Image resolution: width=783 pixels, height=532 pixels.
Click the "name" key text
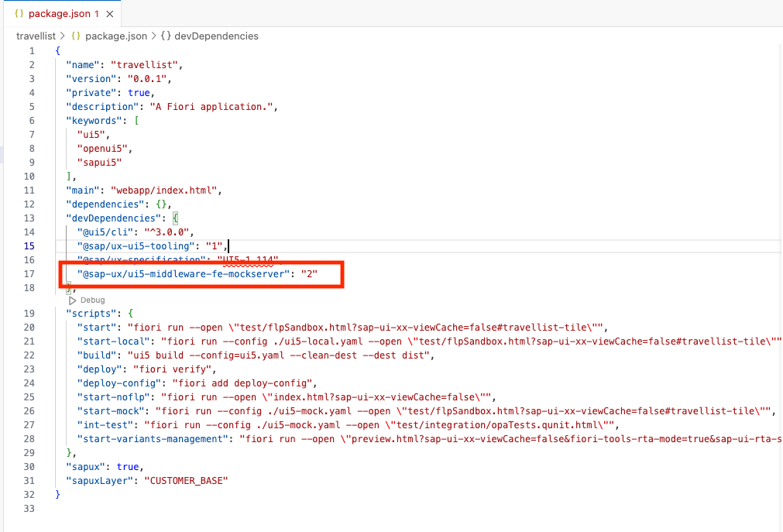point(83,65)
